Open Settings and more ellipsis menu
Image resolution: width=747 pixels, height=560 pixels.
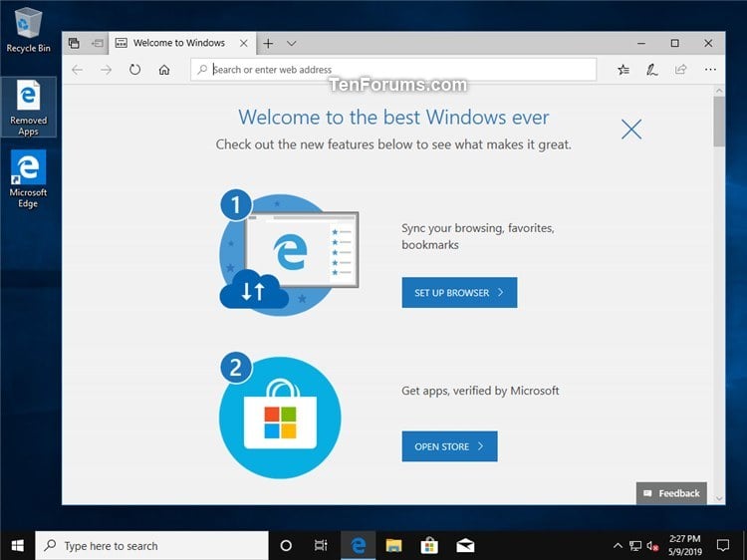click(x=710, y=70)
